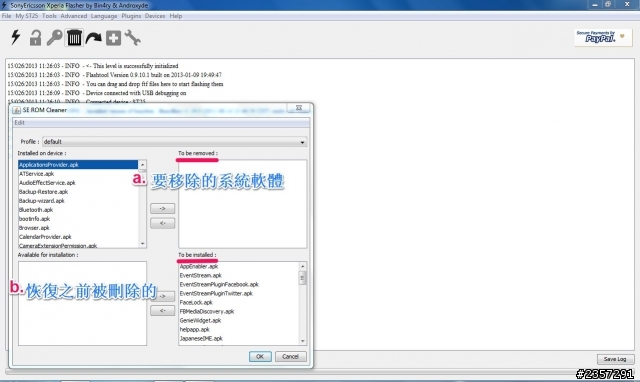Image resolution: width=640 pixels, height=382 pixels.
Task: Select CalendarProvider.apk in installed list
Action: (78, 236)
